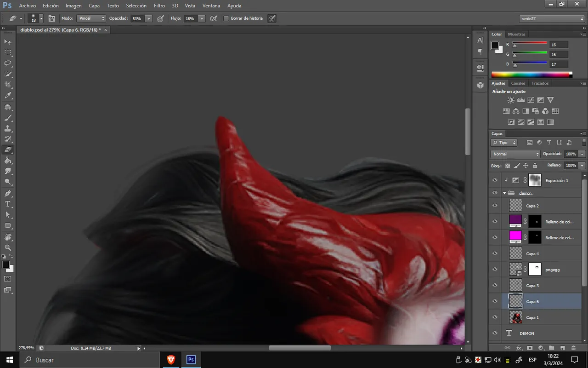Select the Eraser tool in toolbox
The height and width of the screenshot is (368, 588).
tap(8, 149)
